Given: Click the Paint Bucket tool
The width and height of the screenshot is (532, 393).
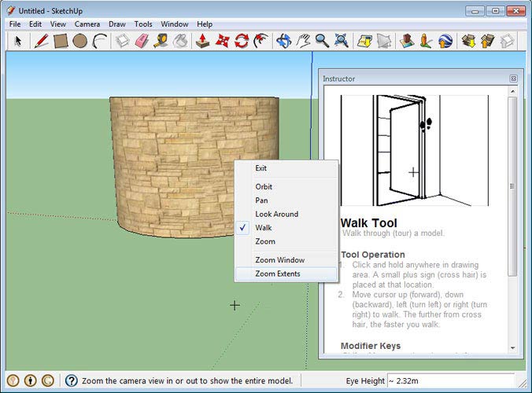Looking at the screenshot, I should pos(181,40).
